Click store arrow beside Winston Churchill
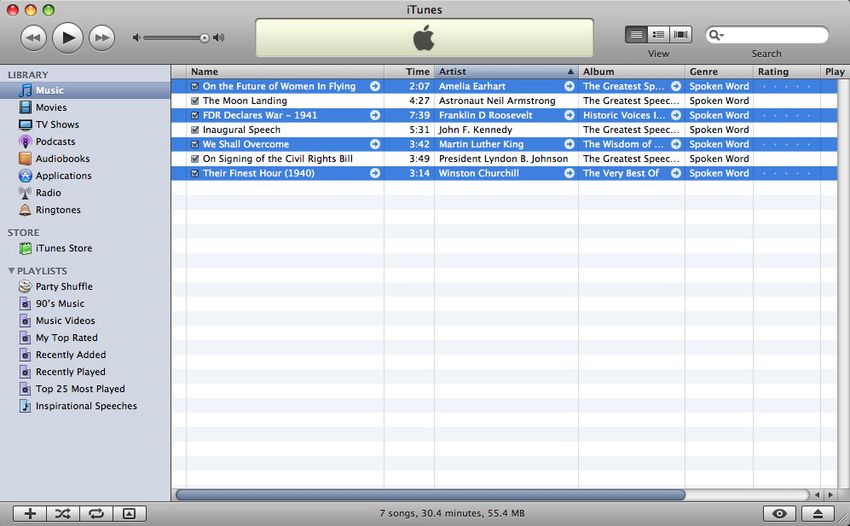The width and height of the screenshot is (850, 526). pos(569,174)
